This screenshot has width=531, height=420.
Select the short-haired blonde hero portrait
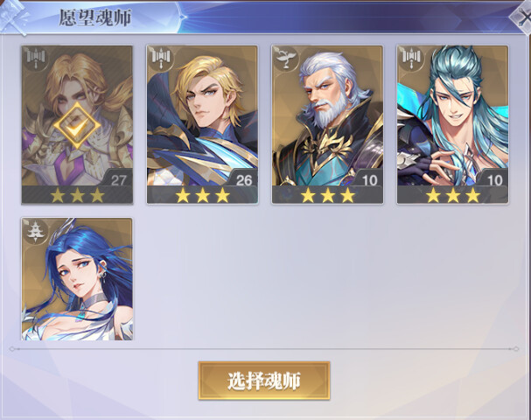(202, 116)
